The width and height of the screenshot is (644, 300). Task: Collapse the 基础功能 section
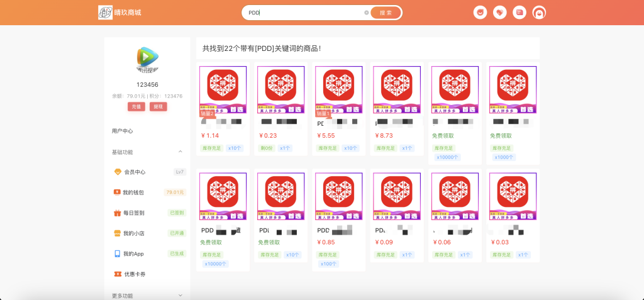point(180,152)
